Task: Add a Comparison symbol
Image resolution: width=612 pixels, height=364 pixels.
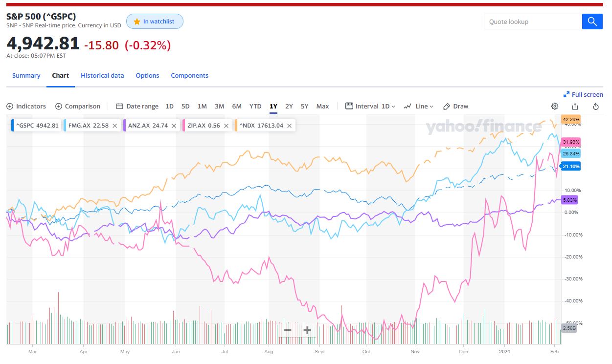Action: coord(78,107)
